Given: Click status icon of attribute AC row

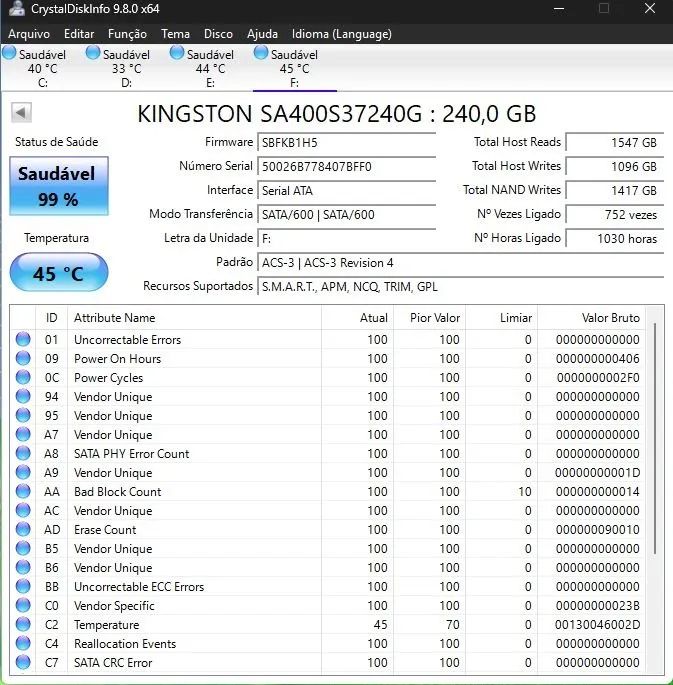Looking at the screenshot, I should (x=23, y=510).
